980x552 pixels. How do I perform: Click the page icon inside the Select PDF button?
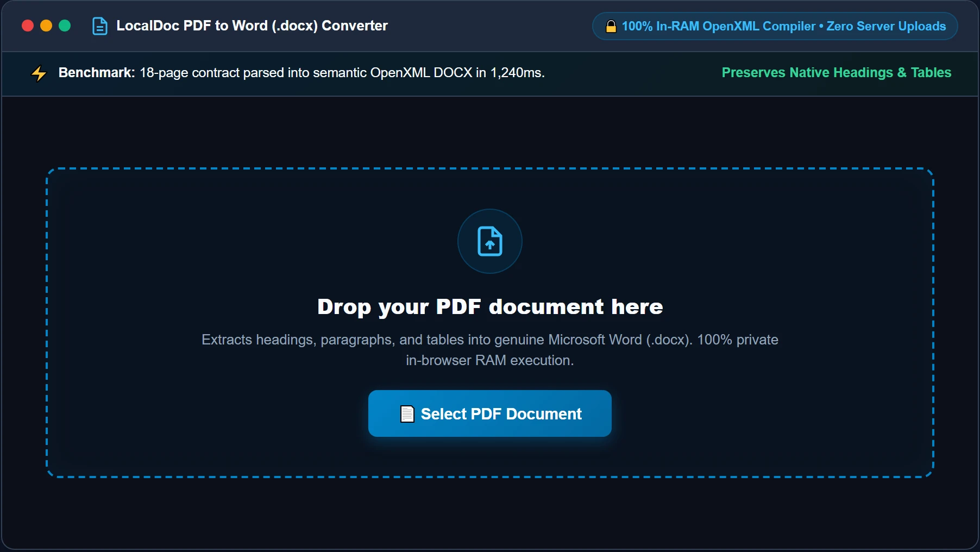407,414
